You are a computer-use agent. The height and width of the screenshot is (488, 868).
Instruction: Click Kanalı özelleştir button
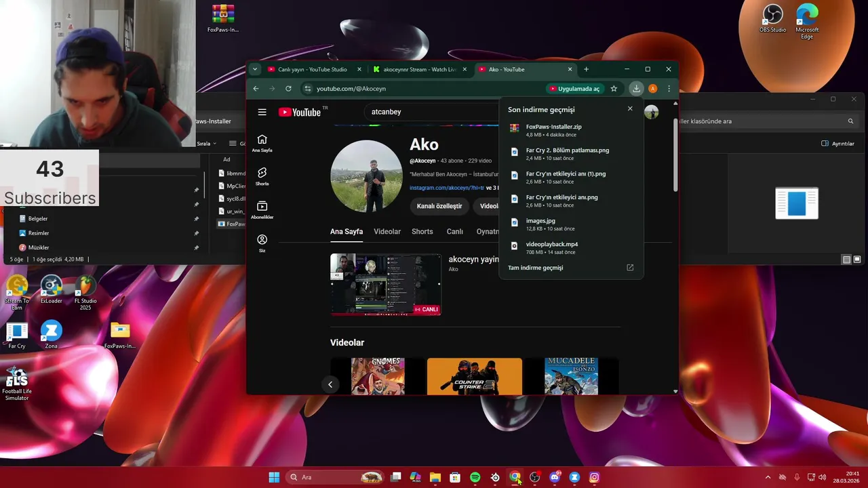point(439,206)
